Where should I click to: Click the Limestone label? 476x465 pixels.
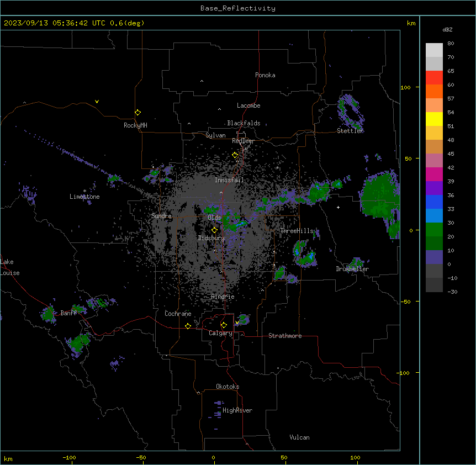(x=84, y=197)
